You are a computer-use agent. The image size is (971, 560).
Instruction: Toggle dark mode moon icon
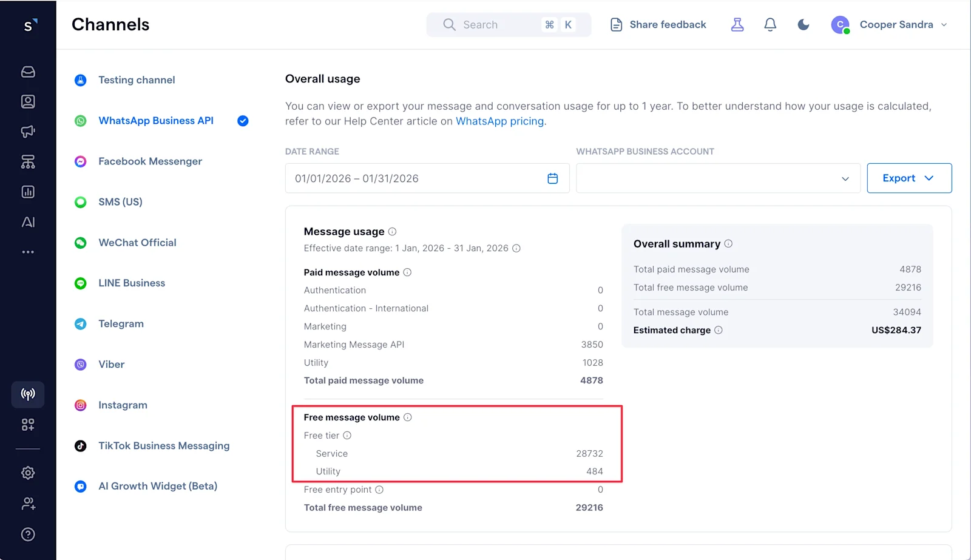pos(804,24)
